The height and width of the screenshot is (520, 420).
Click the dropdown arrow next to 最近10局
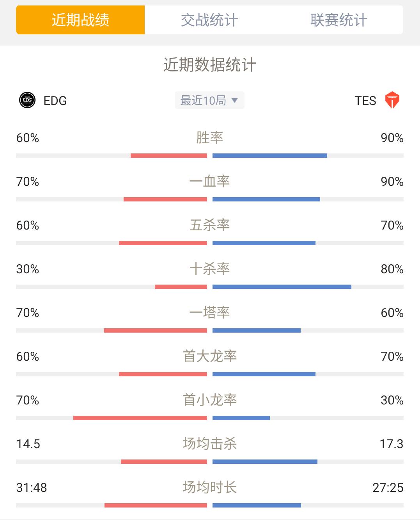coord(234,100)
